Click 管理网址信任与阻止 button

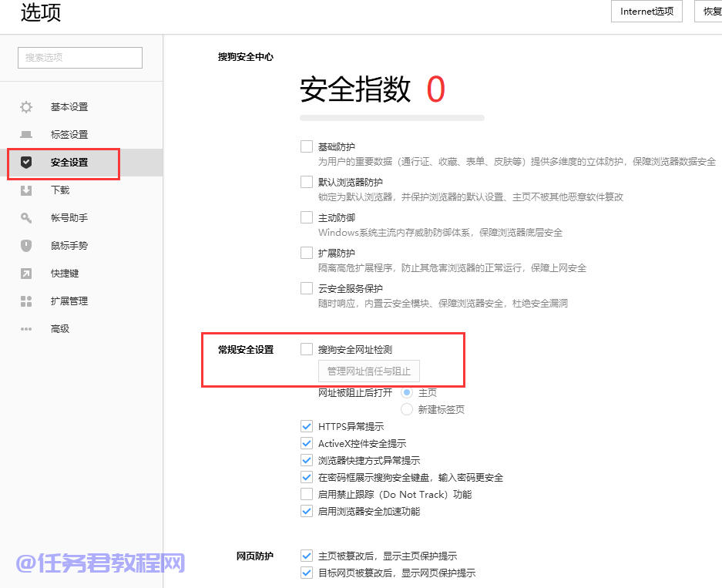click(x=369, y=371)
